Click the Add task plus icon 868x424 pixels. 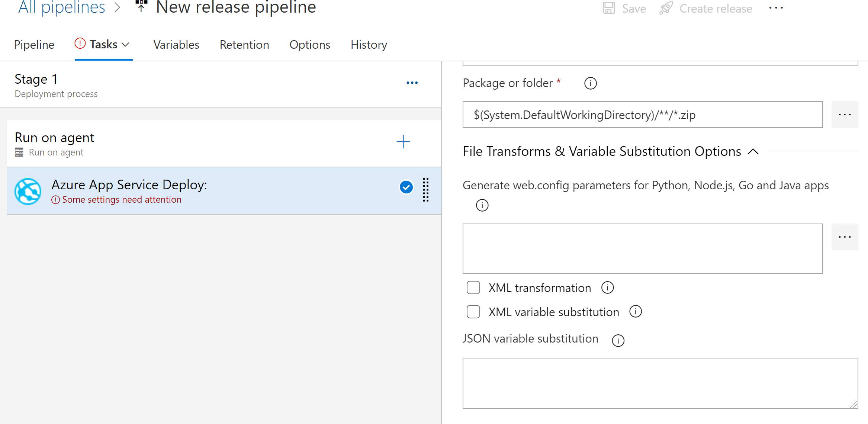[x=404, y=142]
